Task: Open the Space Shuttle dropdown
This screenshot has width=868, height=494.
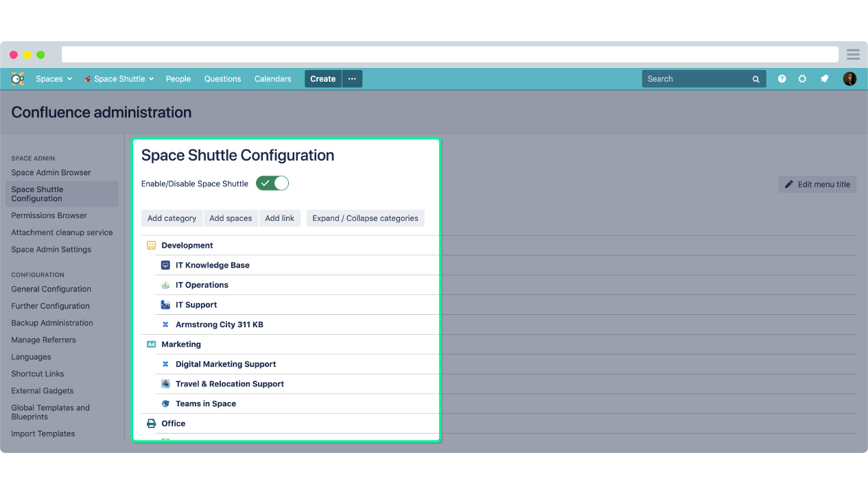Action: click(x=119, y=78)
